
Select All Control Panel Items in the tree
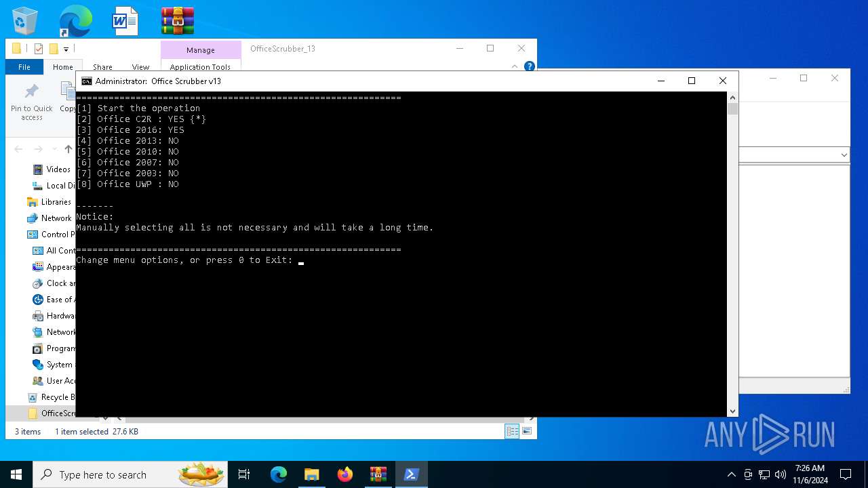pos(54,251)
